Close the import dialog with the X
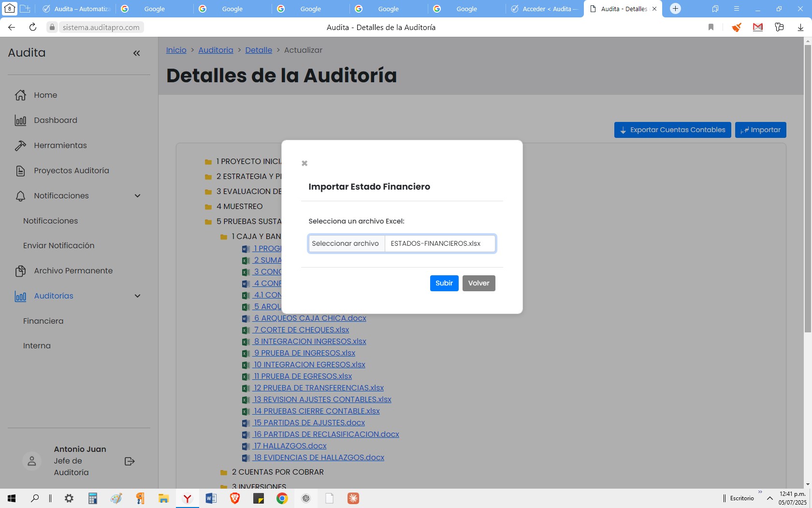The width and height of the screenshot is (812, 508). (x=304, y=164)
